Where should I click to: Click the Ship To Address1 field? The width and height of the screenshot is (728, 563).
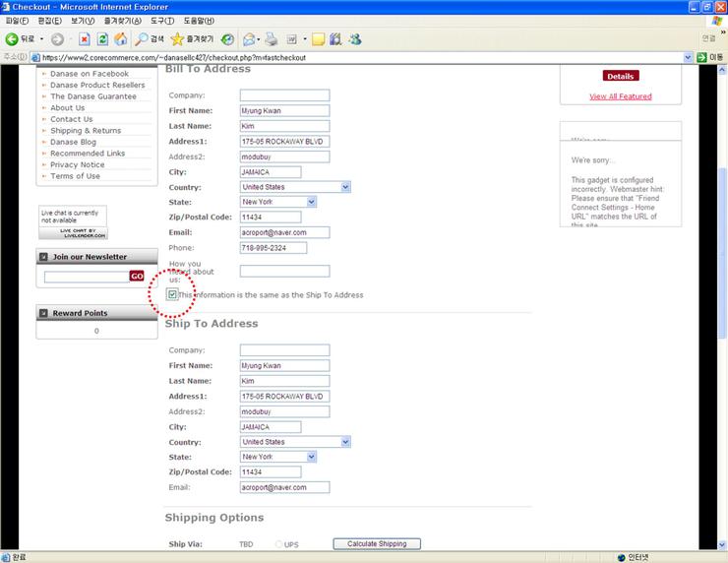click(284, 397)
